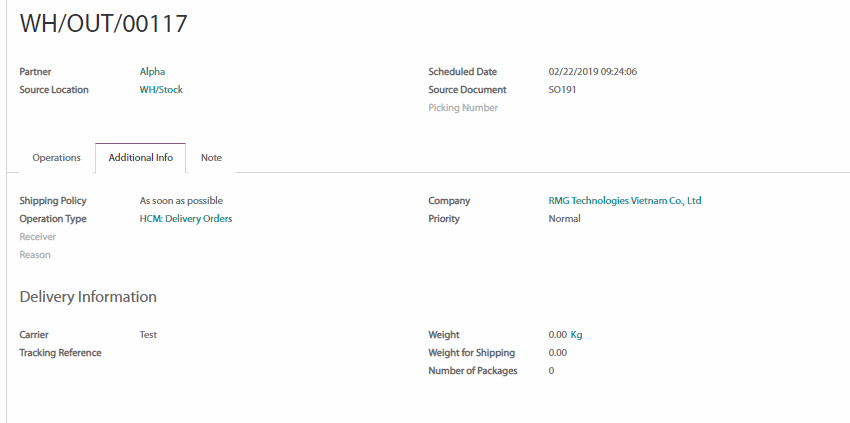Viewport: 850px width, 423px height.
Task: Click the Kg weight unit link
Action: [576, 335]
